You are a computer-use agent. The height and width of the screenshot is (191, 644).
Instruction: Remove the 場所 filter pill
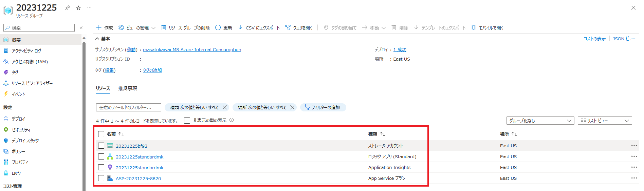[x=292, y=107]
